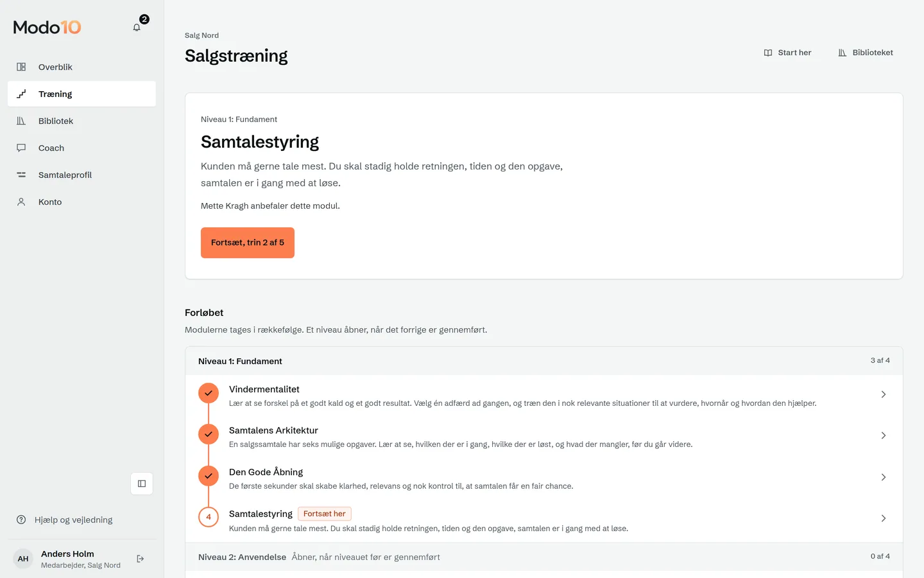This screenshot has height=578, width=924.
Task: Click the Fortsæt, trin 2 af 5 button
Action: (248, 243)
